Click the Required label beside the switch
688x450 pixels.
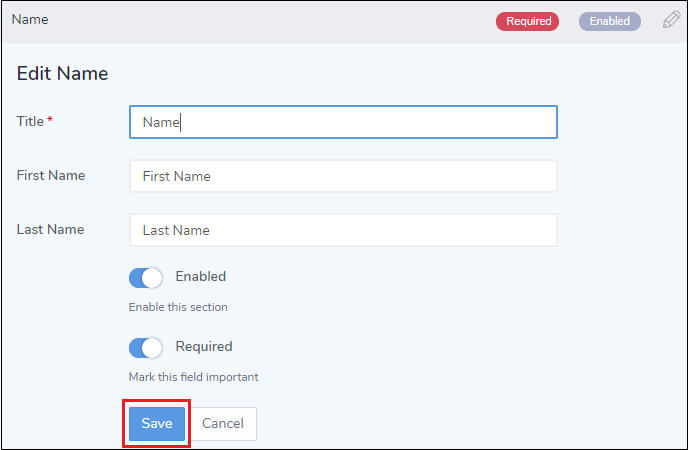204,346
